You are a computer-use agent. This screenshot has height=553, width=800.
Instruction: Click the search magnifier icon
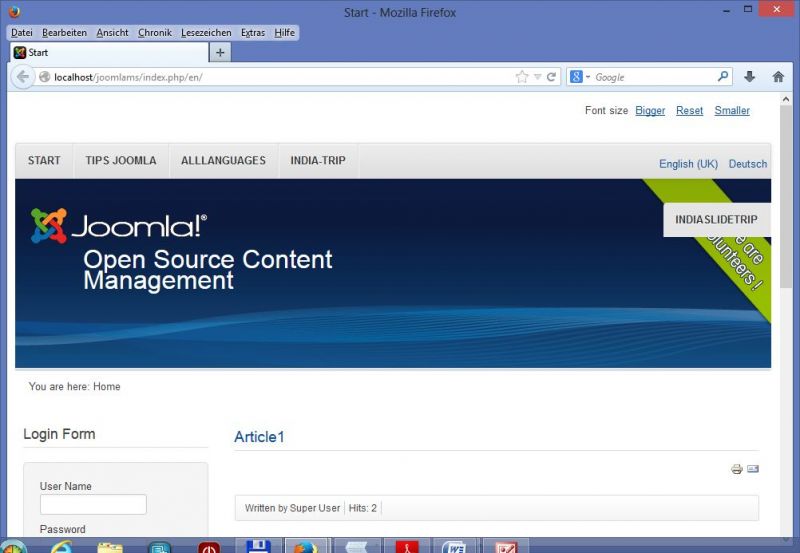tap(723, 77)
